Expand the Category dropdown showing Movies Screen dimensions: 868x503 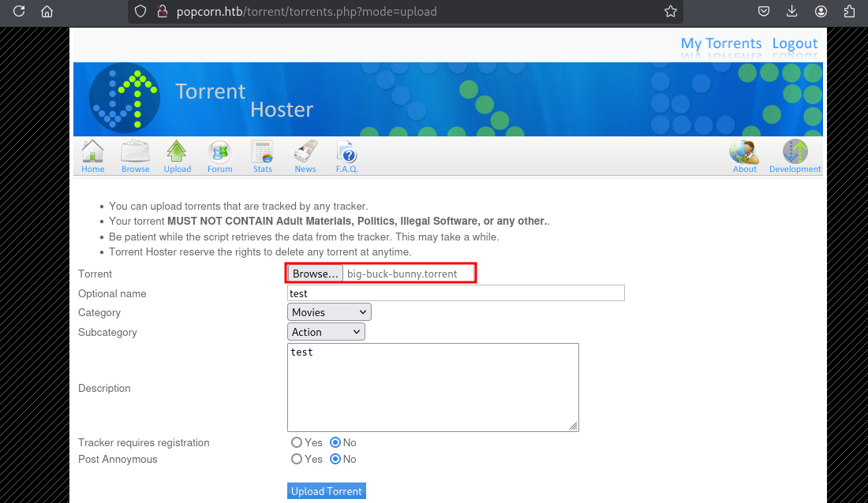329,312
